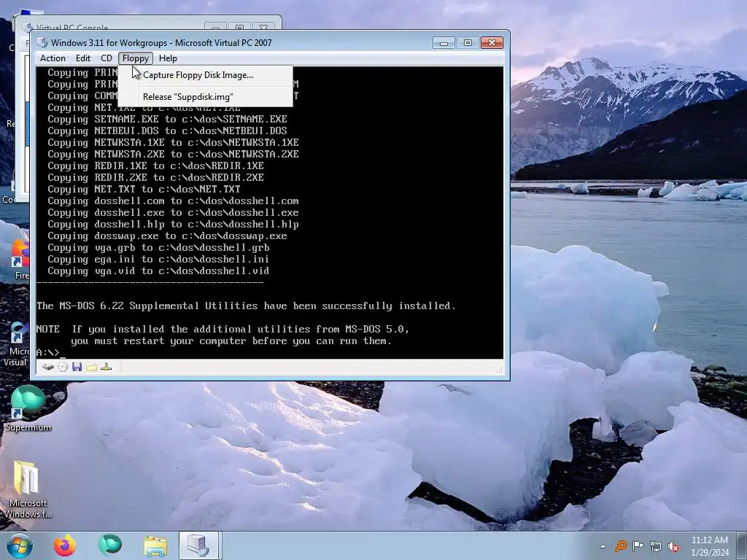
Task: Click the Virtual PC taskbar button
Action: (198, 545)
